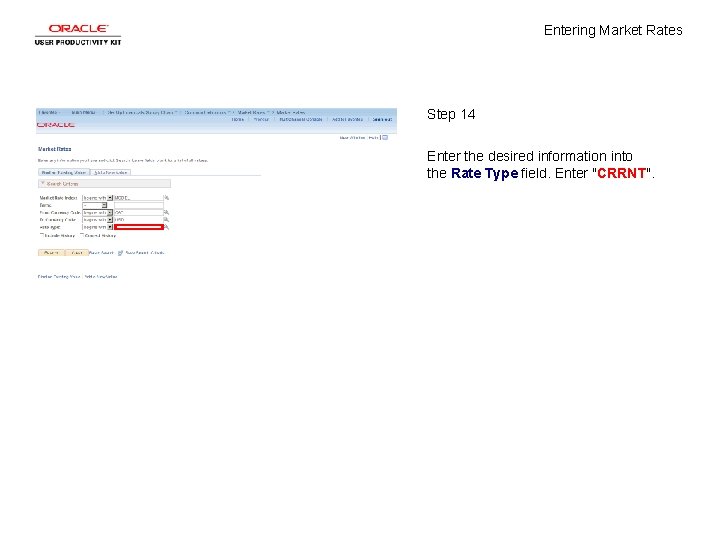Click the highlighted Rate Type input field
Image resolution: width=720 pixels, height=540 pixels.
(x=139, y=227)
